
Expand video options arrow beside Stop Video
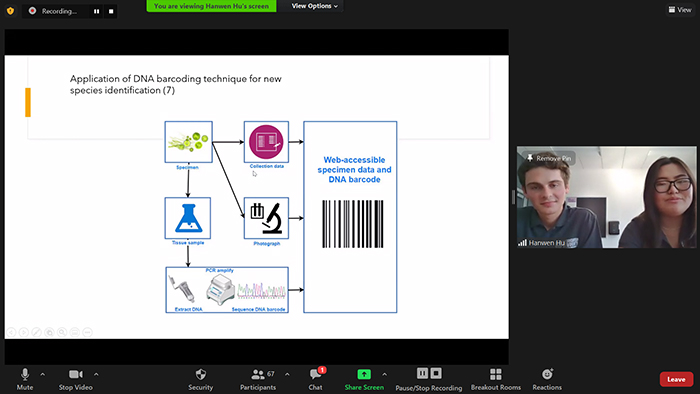pos(96,374)
